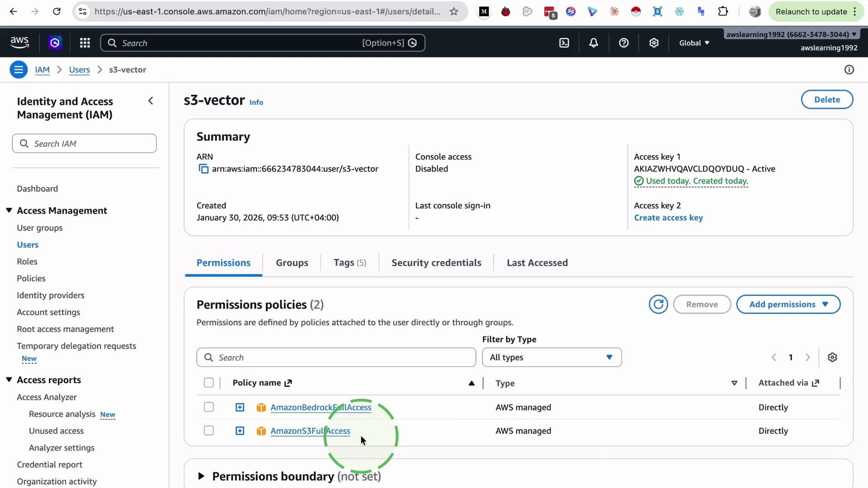Open the Last Accessed tab
The image size is (868, 488).
tap(537, 263)
